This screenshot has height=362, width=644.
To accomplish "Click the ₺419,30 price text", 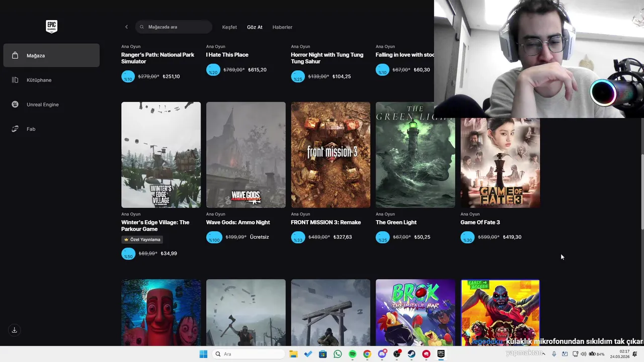I will (x=512, y=237).
